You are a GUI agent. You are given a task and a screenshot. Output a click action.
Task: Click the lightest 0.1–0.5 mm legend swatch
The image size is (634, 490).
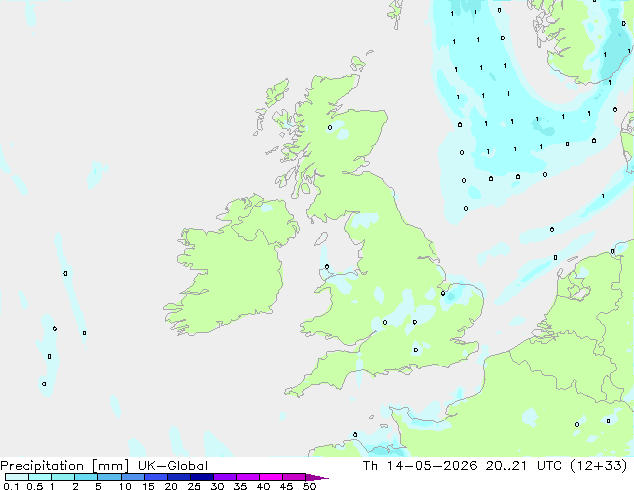(17, 477)
